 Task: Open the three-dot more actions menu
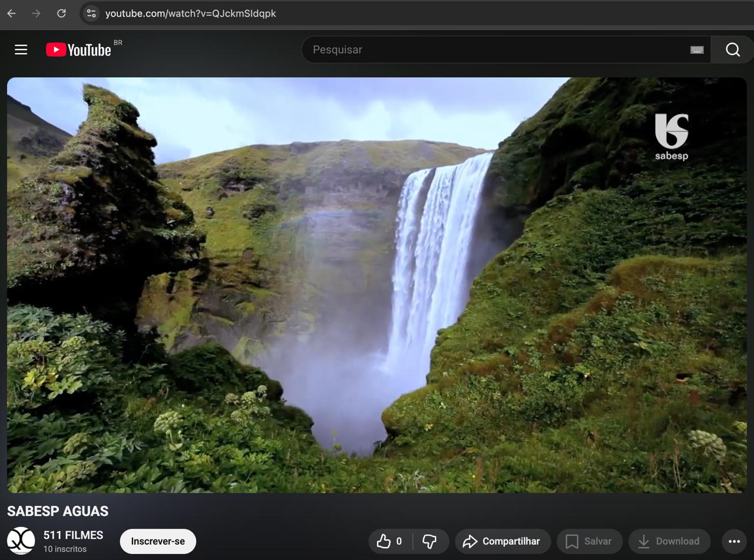coord(734,541)
